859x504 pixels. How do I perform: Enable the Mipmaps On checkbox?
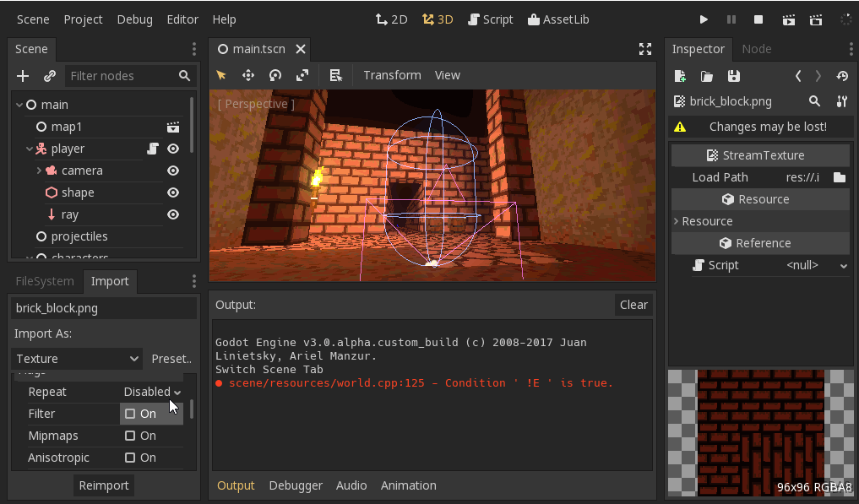pyautogui.click(x=130, y=436)
